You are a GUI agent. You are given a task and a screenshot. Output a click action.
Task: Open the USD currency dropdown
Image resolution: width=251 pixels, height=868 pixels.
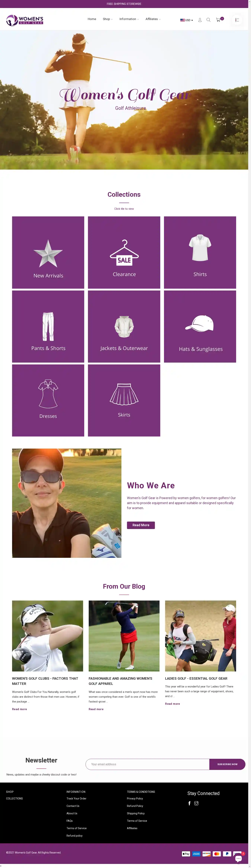[186, 20]
